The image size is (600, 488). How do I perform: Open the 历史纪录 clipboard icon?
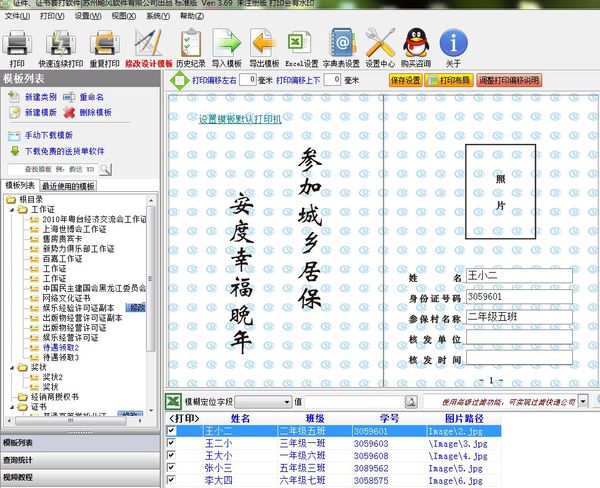[191, 43]
